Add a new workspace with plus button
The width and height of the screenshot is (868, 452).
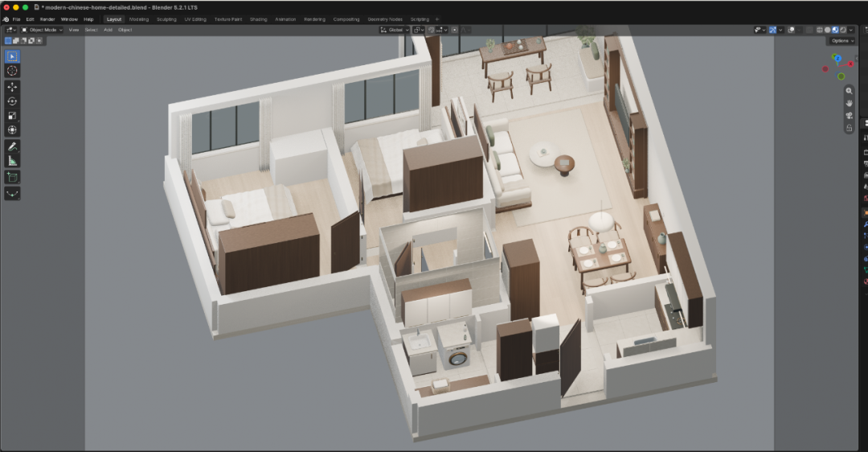click(436, 18)
